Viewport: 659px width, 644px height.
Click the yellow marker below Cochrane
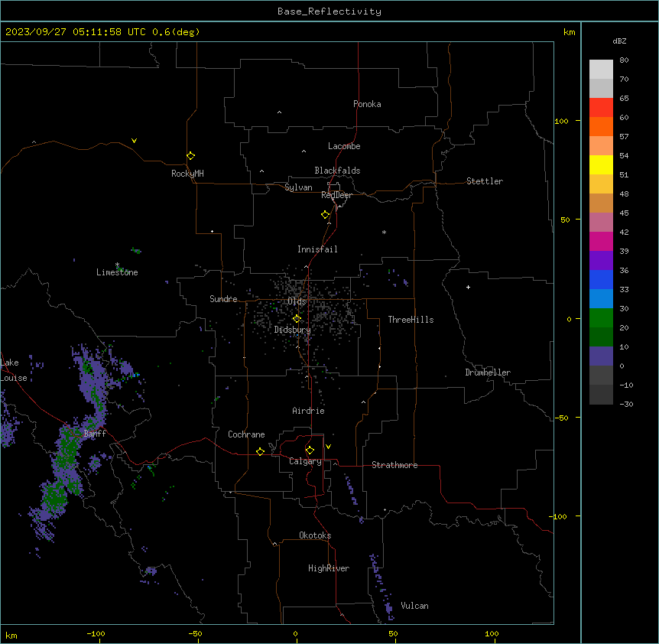click(260, 451)
